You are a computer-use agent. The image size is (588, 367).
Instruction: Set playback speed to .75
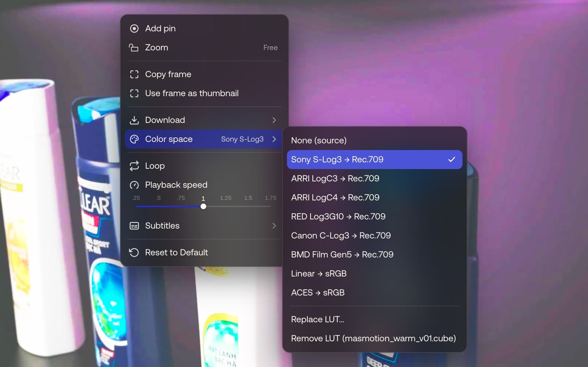point(181,198)
